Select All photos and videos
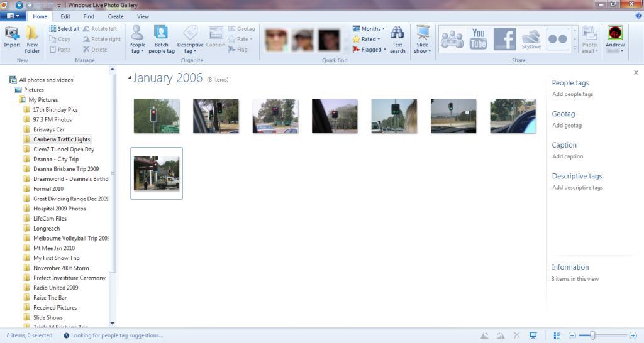644x343 pixels. pos(46,80)
